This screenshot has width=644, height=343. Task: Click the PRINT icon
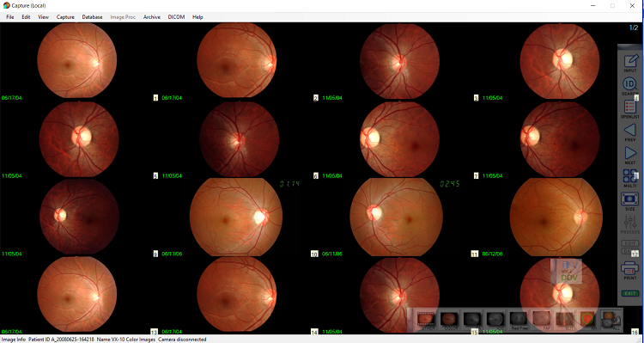(630, 270)
